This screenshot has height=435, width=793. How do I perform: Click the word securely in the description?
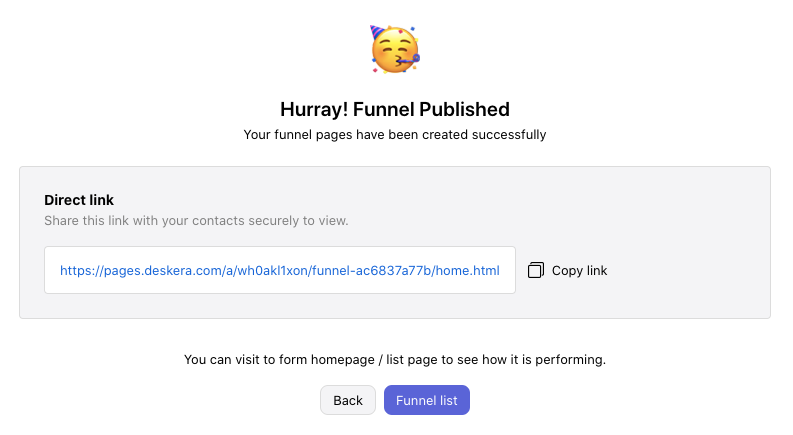pos(275,221)
